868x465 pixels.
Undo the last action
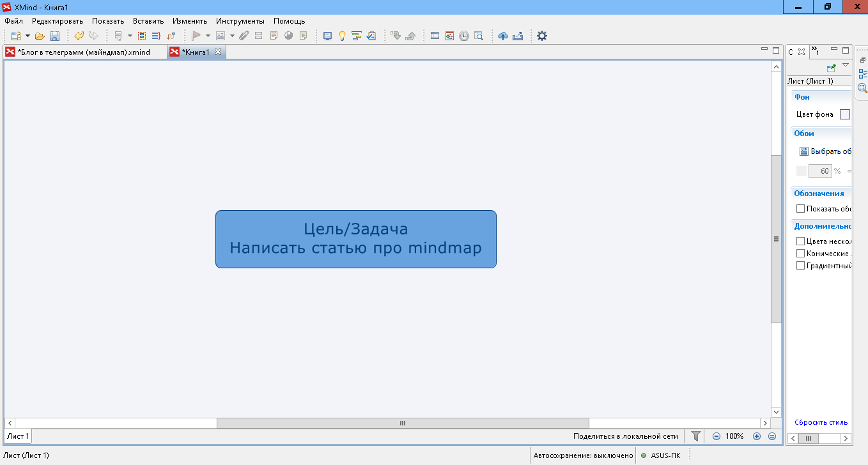tap(79, 36)
